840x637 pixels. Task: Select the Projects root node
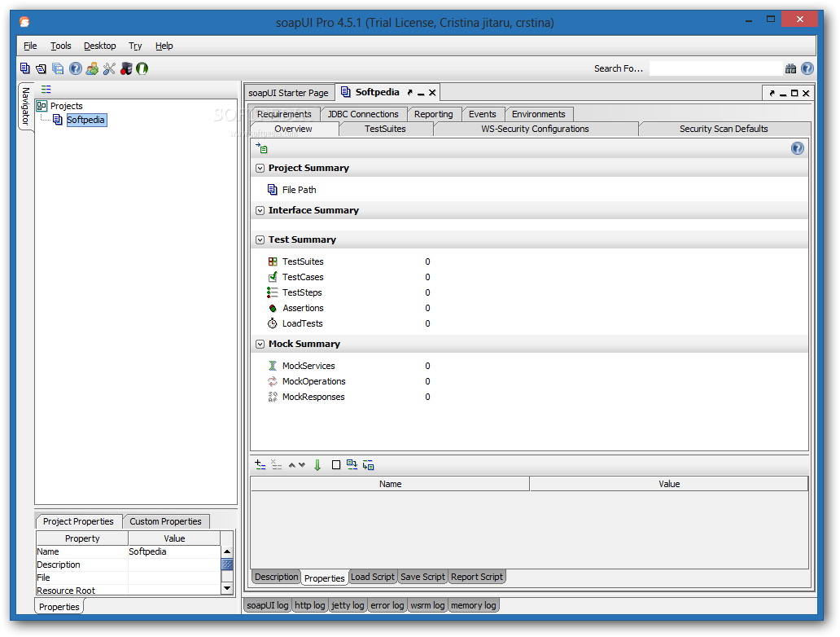point(67,106)
